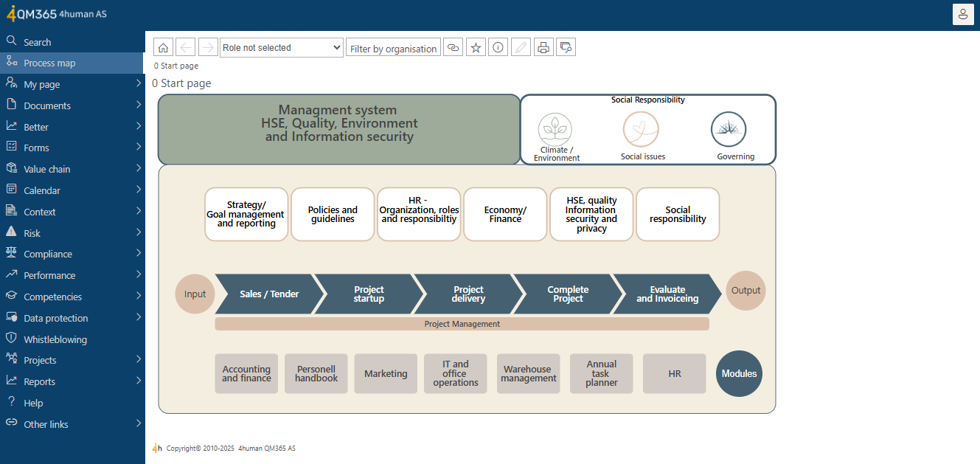The height and width of the screenshot is (464, 980).
Task: Open Evaluate and Invoiceing process step
Action: coord(667,294)
